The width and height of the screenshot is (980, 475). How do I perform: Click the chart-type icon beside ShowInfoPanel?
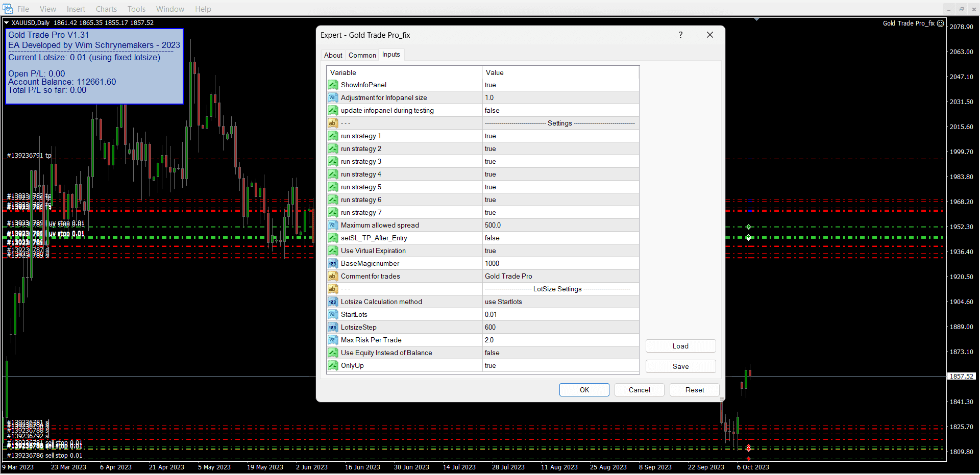[x=333, y=85]
